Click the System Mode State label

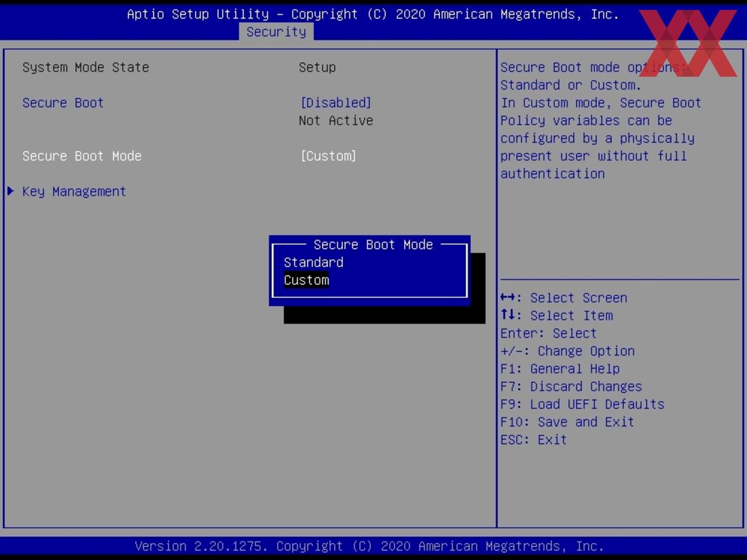86,67
